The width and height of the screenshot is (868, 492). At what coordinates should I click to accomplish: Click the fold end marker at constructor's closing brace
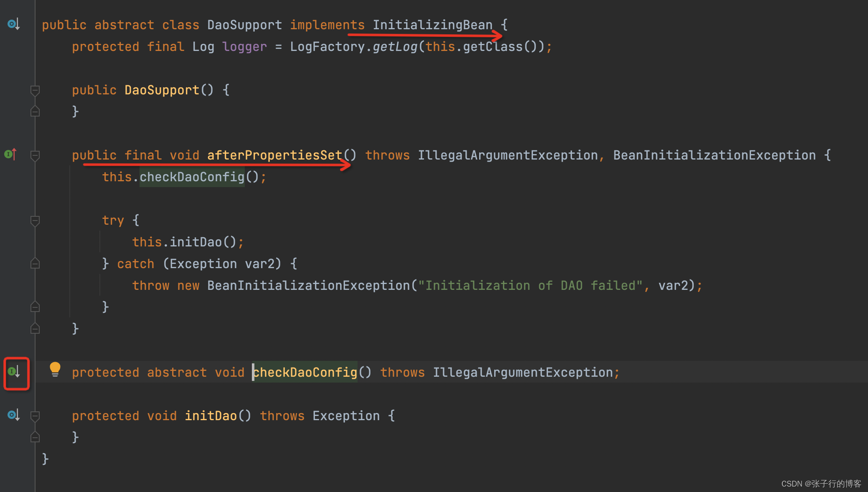[x=35, y=112]
